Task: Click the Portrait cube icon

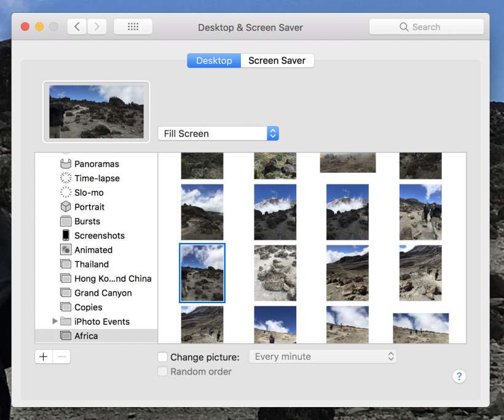Action: [66, 207]
